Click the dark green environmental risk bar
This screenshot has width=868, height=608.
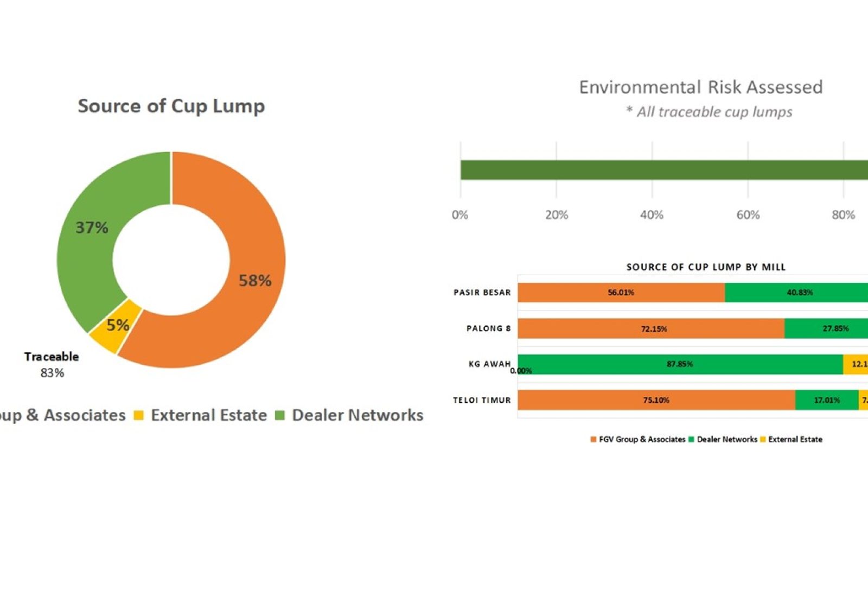664,170
